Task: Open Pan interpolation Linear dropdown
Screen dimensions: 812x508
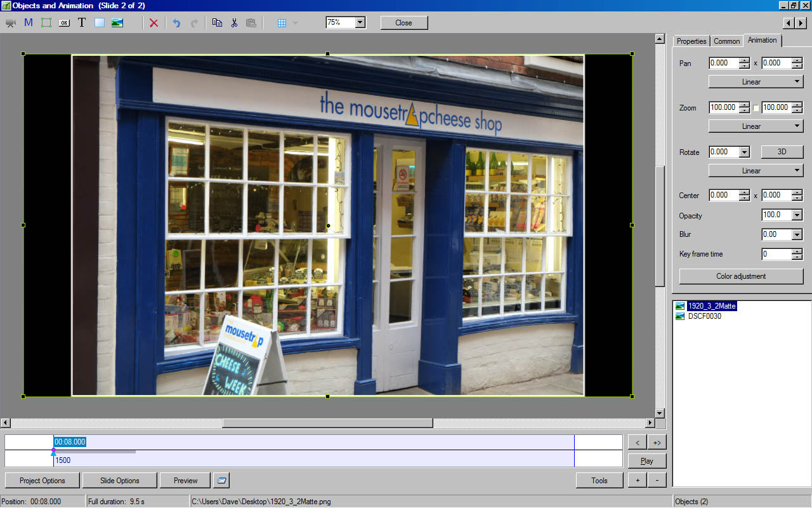Action: point(756,82)
